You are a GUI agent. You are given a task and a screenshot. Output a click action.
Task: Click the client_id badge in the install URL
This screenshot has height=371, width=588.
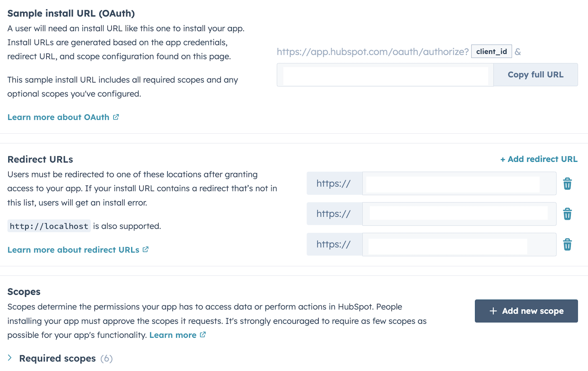click(491, 51)
